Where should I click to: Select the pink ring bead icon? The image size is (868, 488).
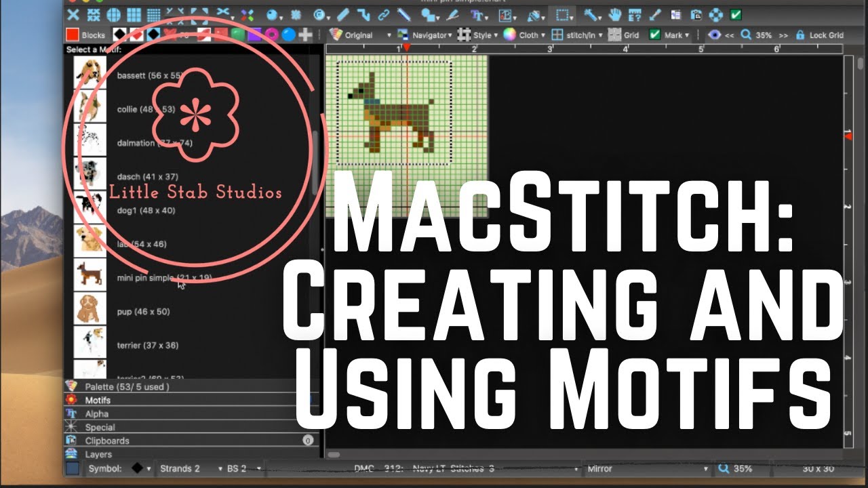point(271,35)
